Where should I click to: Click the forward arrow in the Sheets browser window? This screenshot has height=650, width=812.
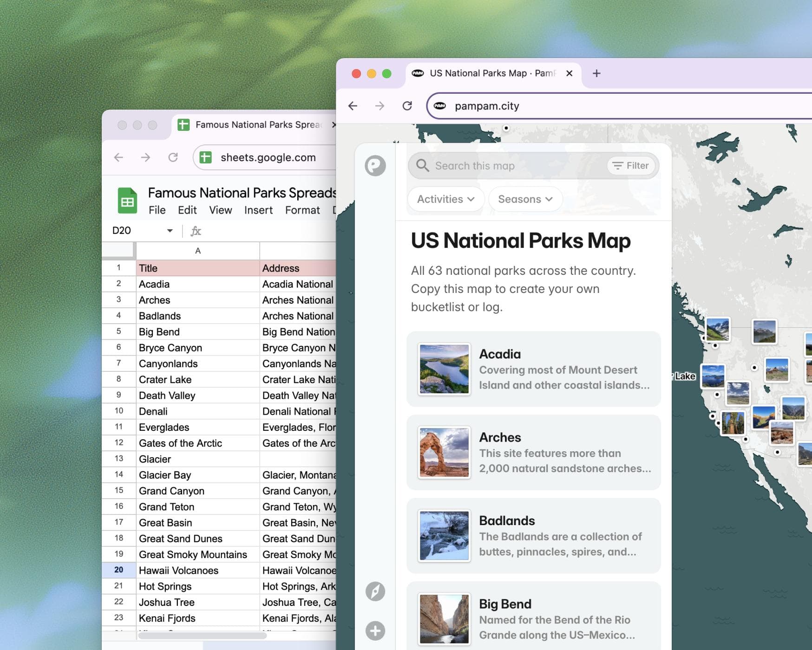(x=146, y=157)
